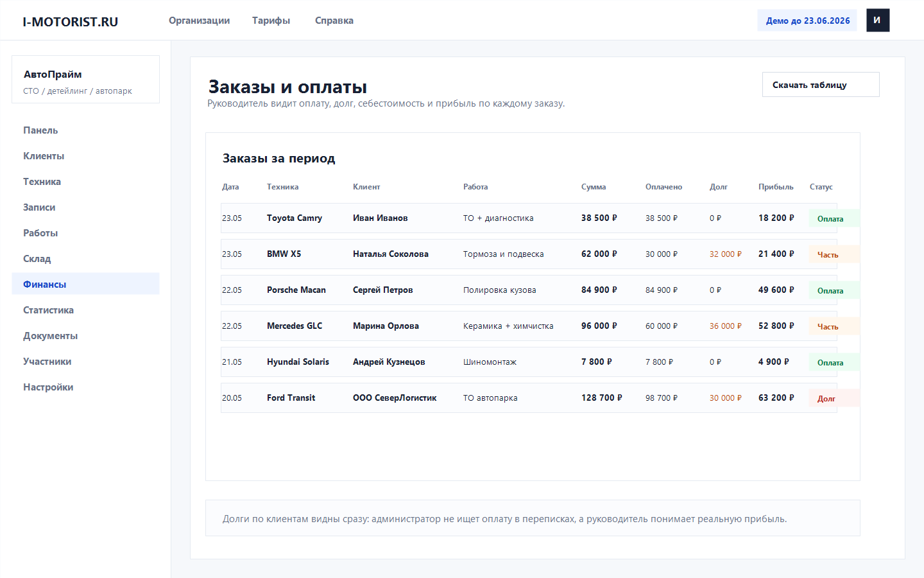The image size is (924, 578).
Task: Click the Работа column header
Action: point(475,187)
